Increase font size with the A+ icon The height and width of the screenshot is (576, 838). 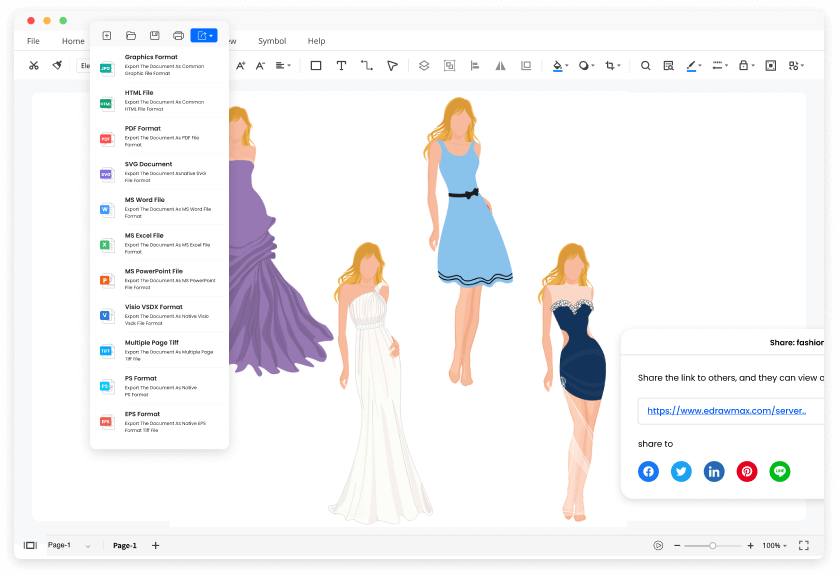[240, 66]
